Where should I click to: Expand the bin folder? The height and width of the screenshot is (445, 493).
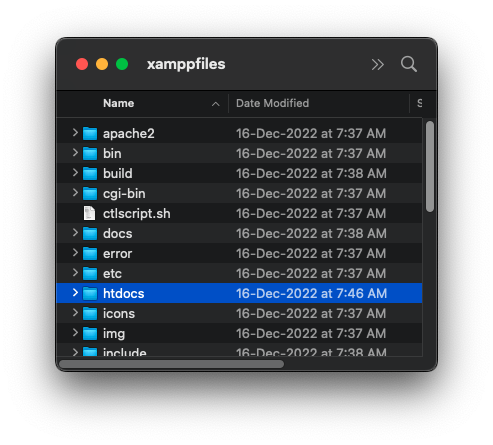coord(75,153)
